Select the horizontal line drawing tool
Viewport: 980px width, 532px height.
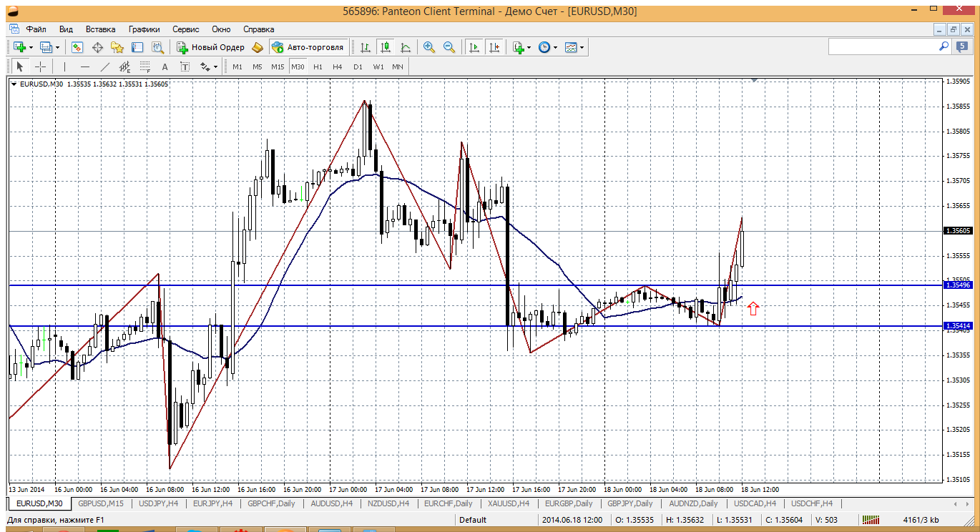click(84, 66)
